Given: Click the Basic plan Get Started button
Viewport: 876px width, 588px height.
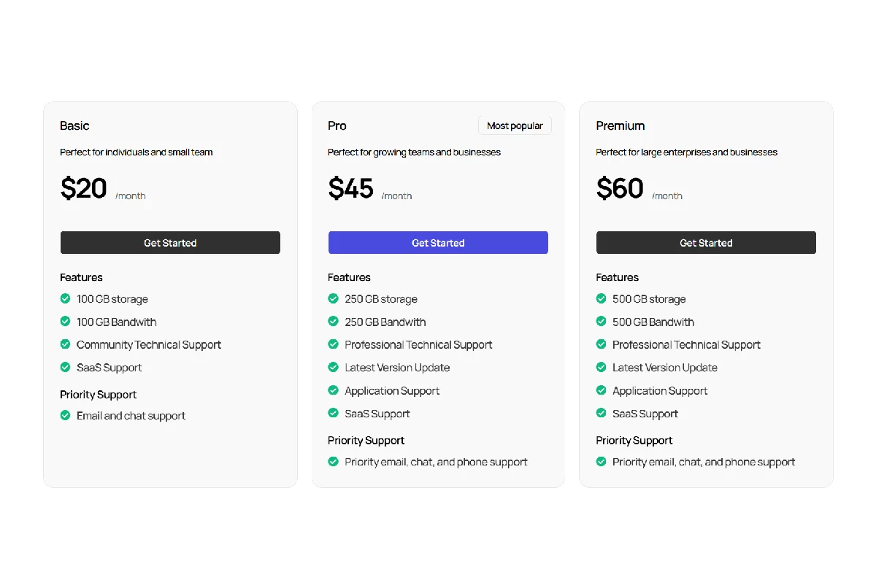Looking at the screenshot, I should (x=170, y=243).
